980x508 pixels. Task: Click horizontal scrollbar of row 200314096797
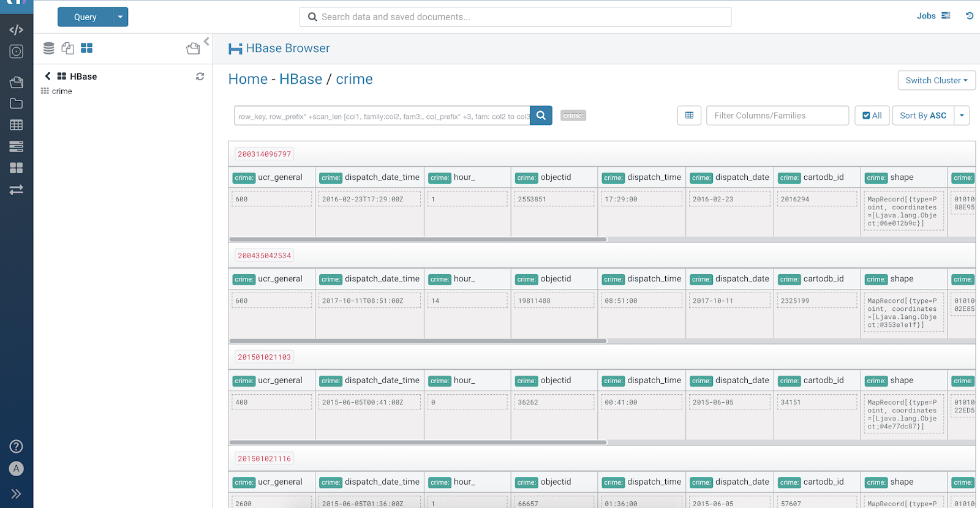pyautogui.click(x=418, y=239)
